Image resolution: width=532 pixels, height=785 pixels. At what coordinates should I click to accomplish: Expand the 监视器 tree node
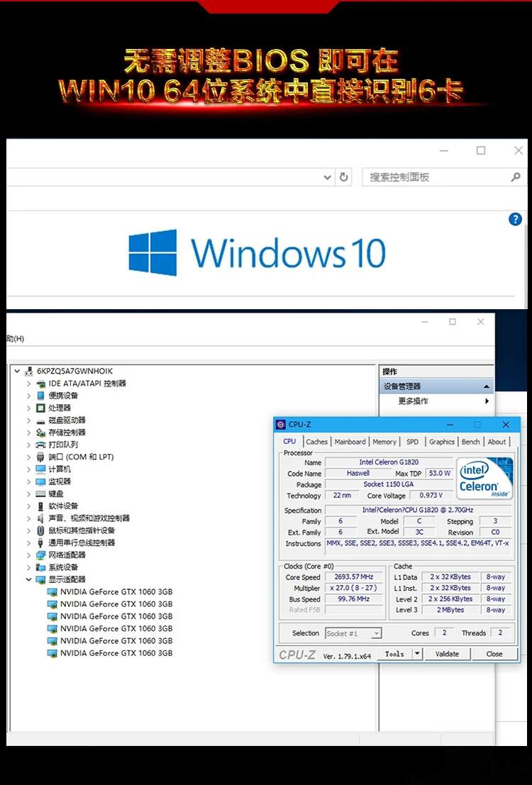[x=28, y=481]
